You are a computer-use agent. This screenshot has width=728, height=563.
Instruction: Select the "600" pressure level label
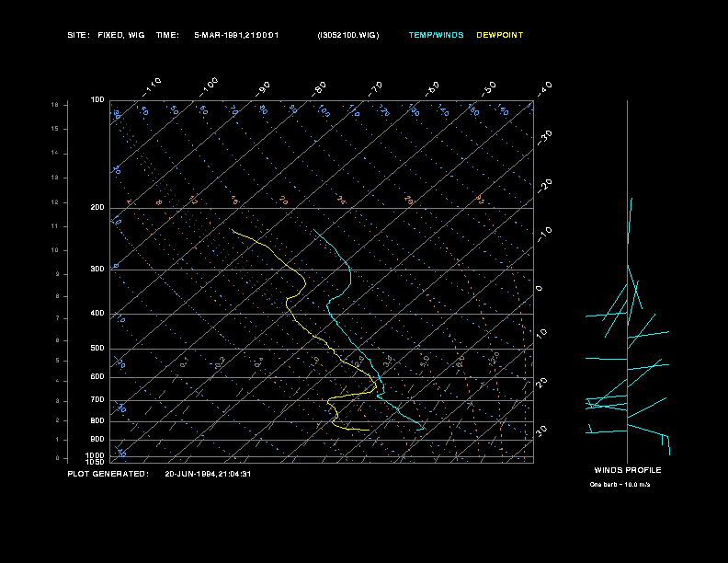click(x=97, y=377)
